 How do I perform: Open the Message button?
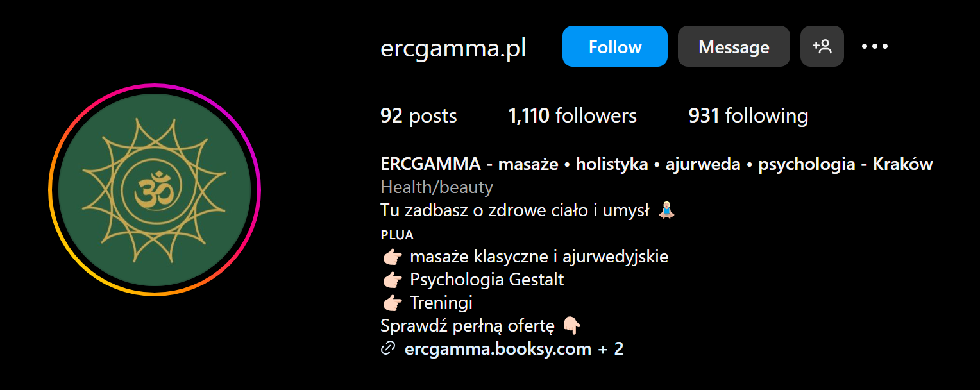coord(734,46)
